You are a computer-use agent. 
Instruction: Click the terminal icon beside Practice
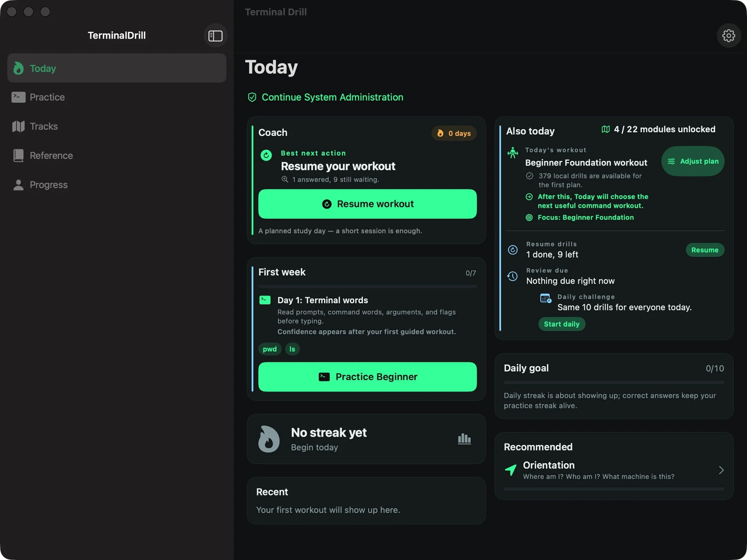[18, 97]
